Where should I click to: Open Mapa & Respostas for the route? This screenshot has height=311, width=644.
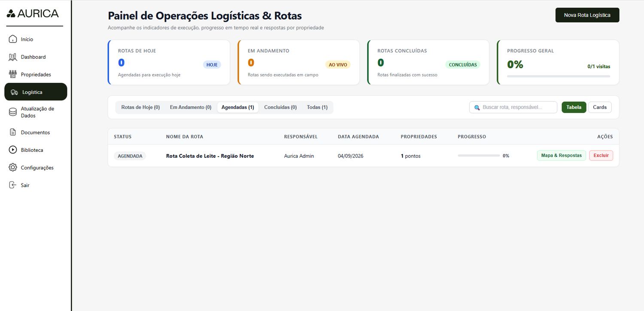tap(562, 155)
